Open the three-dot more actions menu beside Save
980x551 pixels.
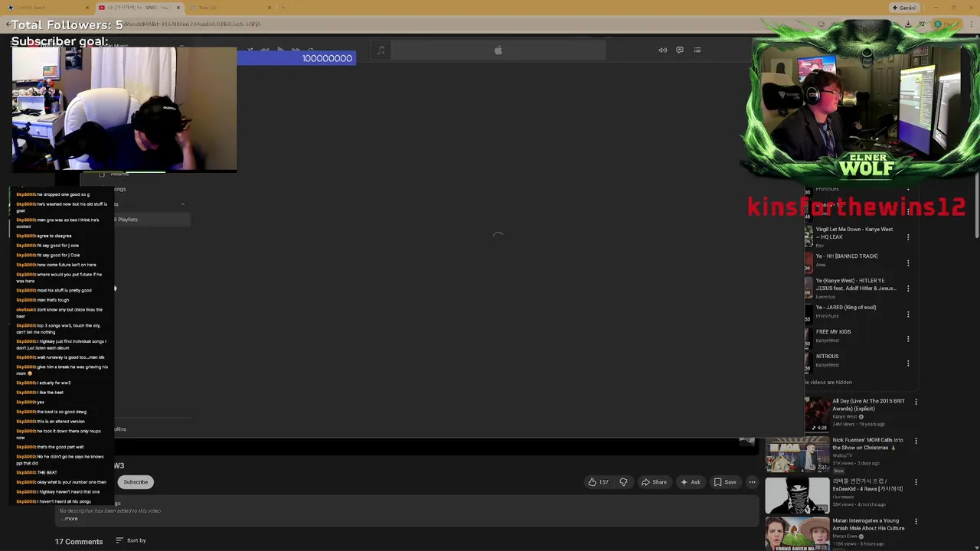(752, 482)
